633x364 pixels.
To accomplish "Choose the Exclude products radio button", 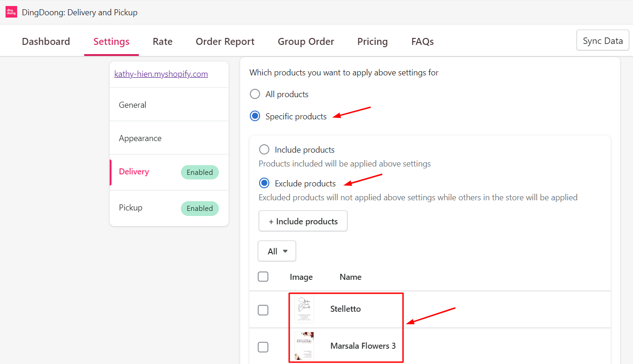I will click(264, 184).
